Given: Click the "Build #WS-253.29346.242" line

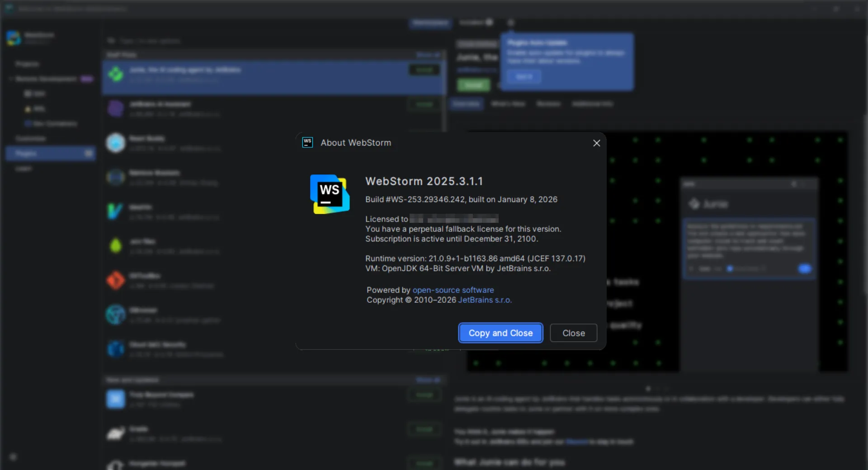Looking at the screenshot, I should (461, 199).
